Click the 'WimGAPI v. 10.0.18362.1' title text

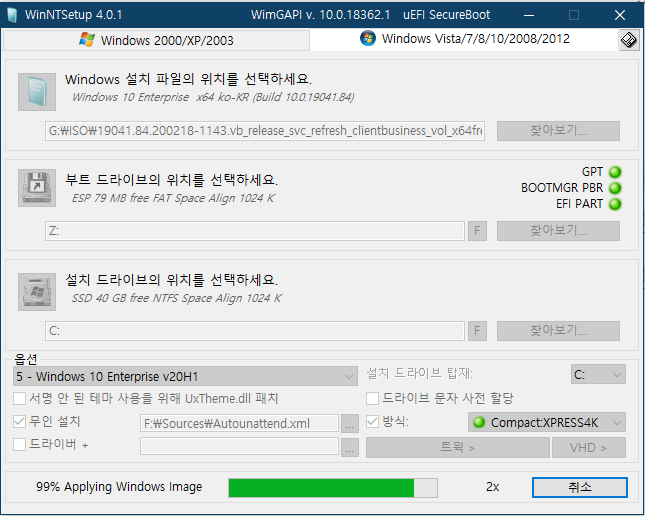pos(320,15)
